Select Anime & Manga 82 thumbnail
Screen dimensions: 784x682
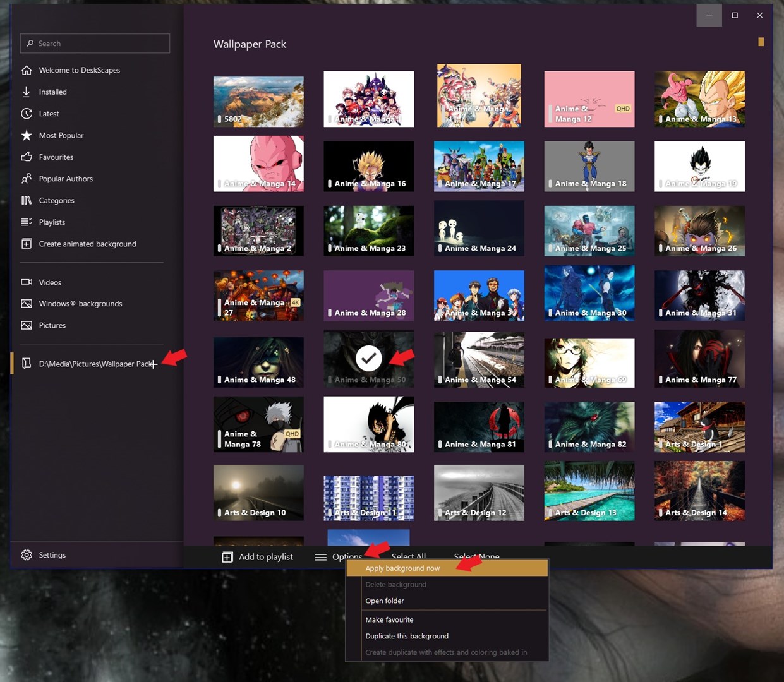[589, 427]
